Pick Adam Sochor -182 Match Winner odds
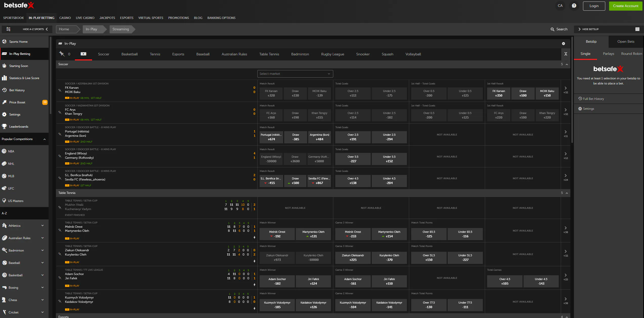 point(277,281)
